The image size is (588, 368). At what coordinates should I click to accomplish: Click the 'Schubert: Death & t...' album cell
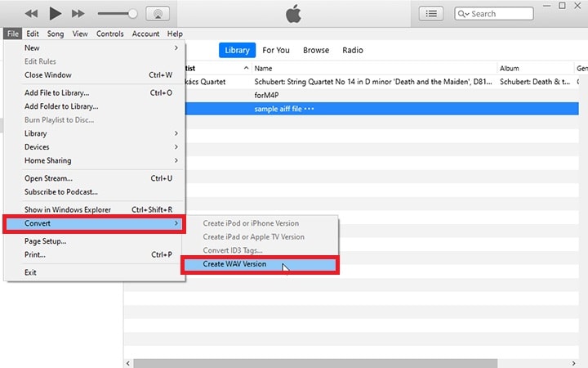[x=535, y=82]
